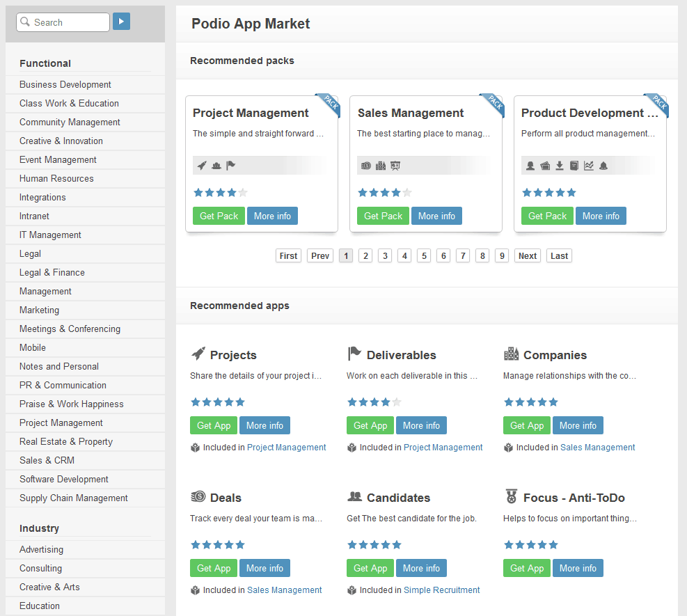Install the Deals app with Get App
This screenshot has height=616, width=687.
[x=213, y=568]
